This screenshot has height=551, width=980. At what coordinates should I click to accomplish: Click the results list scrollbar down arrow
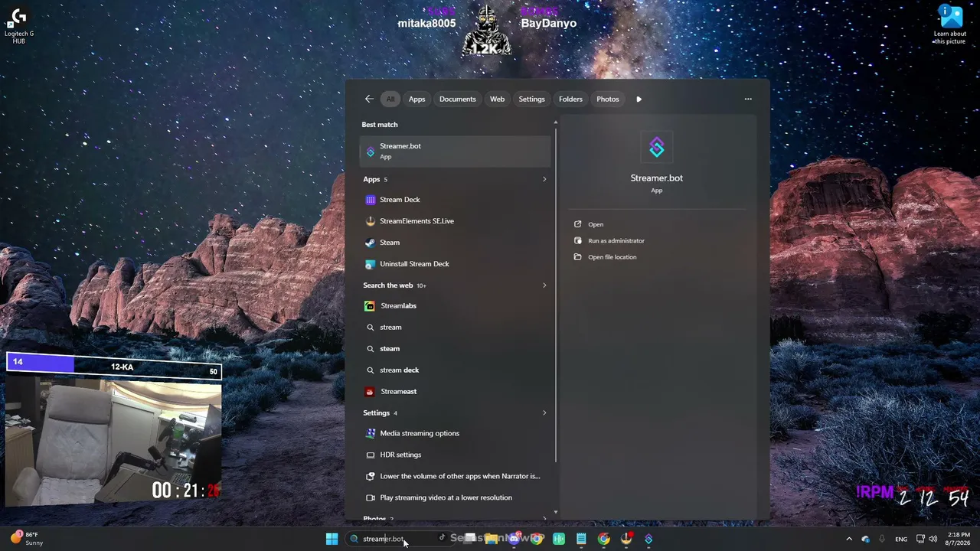click(x=555, y=513)
